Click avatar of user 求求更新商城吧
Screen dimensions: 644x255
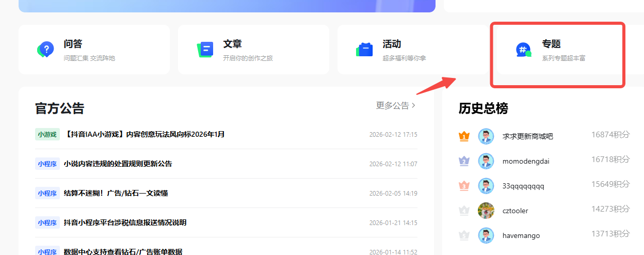pos(486,136)
